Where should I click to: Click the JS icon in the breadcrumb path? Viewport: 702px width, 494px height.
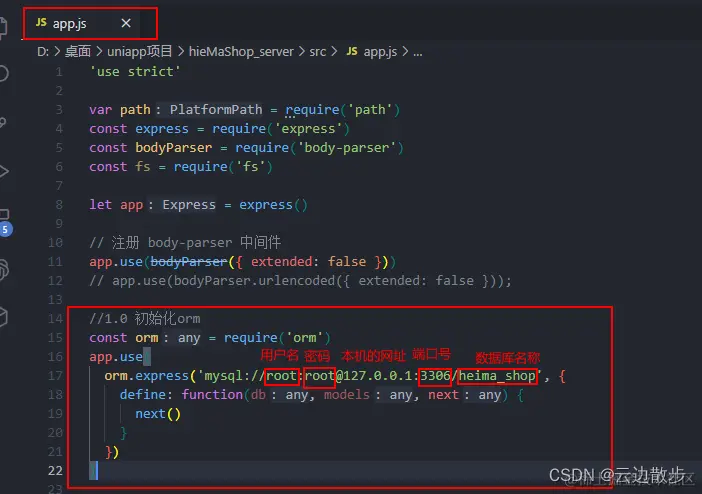[x=352, y=52]
